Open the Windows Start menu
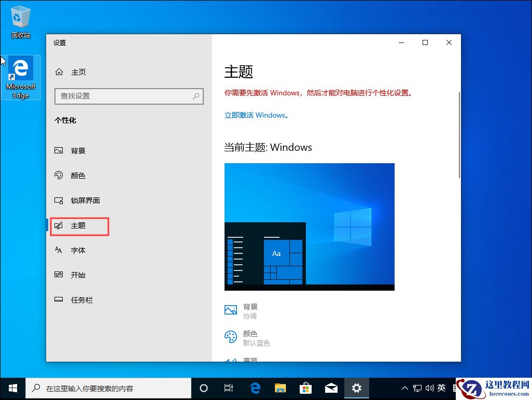The image size is (532, 400). click(12, 388)
